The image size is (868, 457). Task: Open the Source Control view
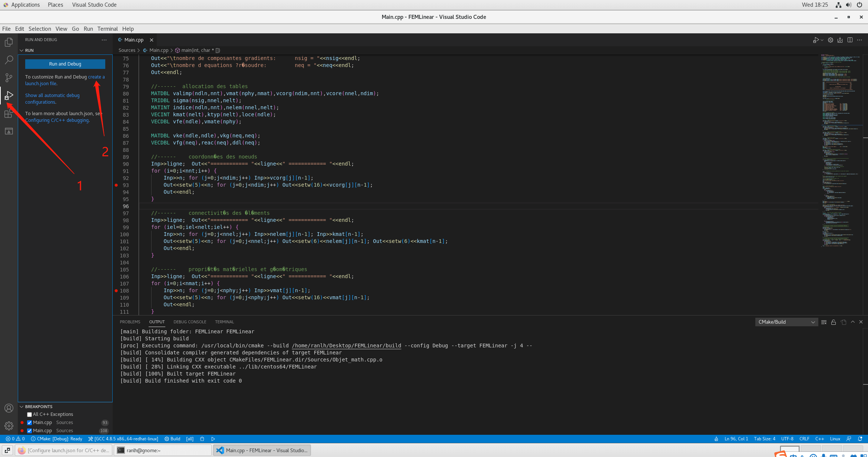point(9,78)
